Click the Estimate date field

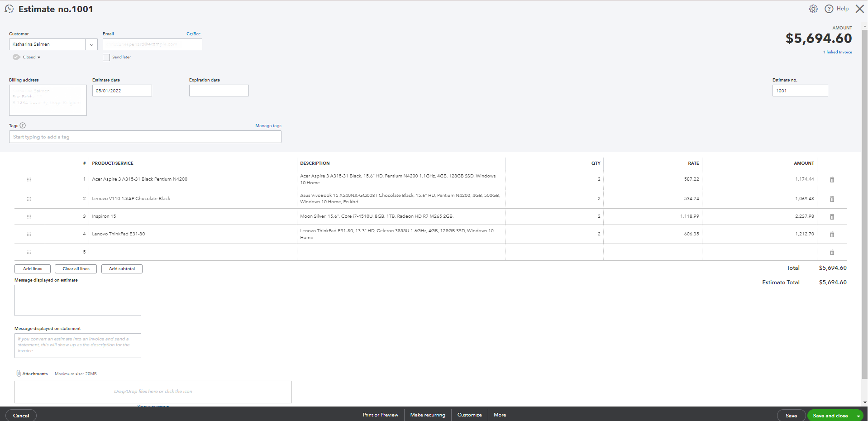(x=122, y=91)
